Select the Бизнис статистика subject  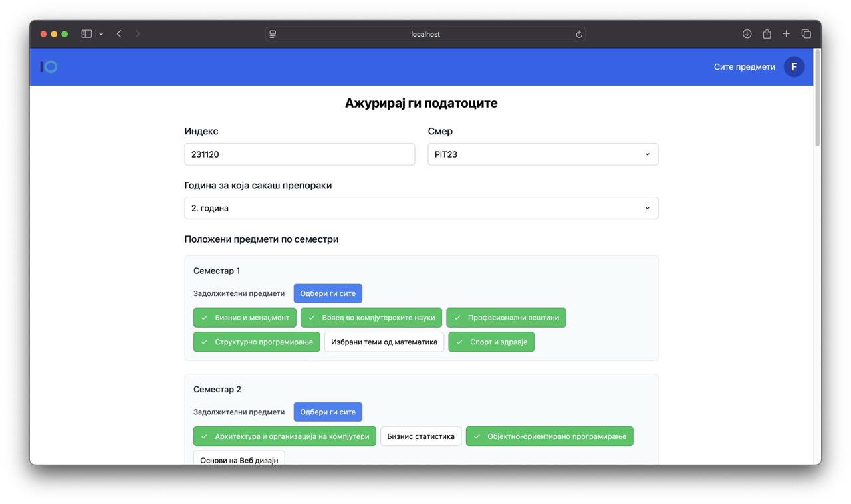(420, 436)
